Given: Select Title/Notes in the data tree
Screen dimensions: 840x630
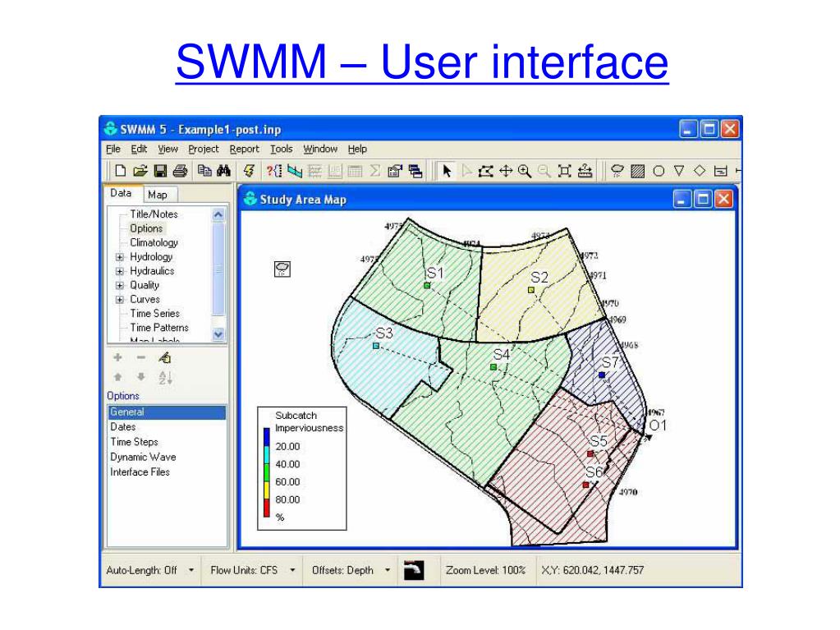Looking at the screenshot, I should 154,214.
